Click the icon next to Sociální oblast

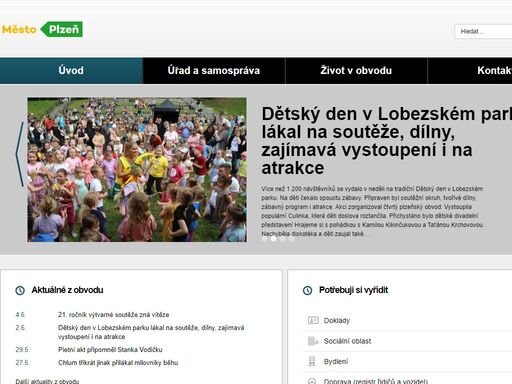pos(313,341)
